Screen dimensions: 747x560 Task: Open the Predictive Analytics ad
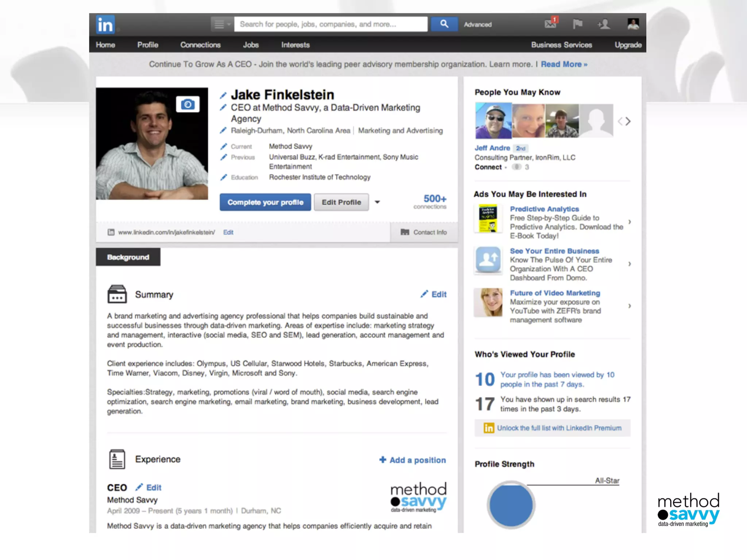(544, 209)
